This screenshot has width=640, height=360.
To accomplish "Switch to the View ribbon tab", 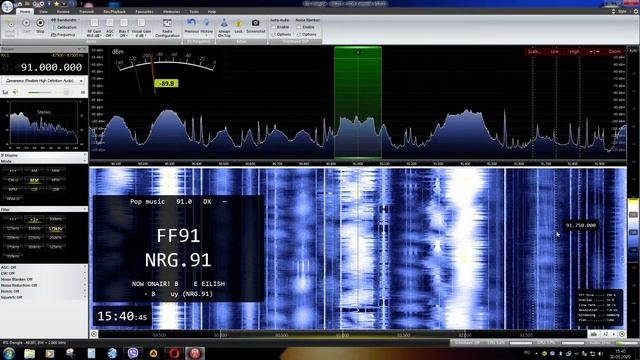I will tap(43, 11).
